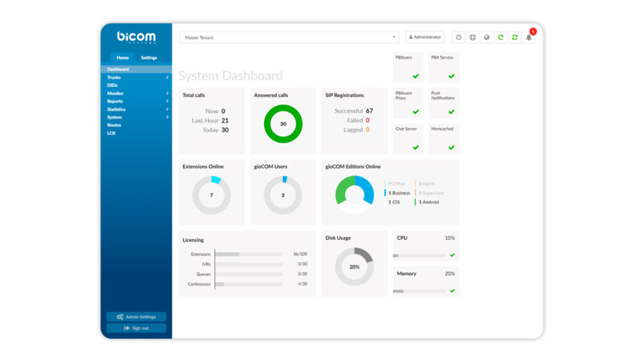Open Admin Settings
This screenshot has width=644, height=362.
[136, 317]
